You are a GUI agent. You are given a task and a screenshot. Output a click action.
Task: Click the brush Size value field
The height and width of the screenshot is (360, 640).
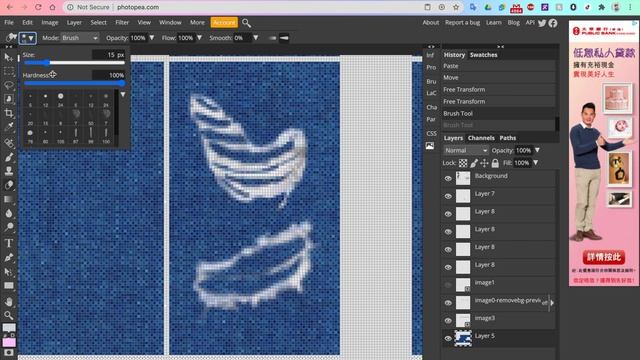pyautogui.click(x=108, y=54)
